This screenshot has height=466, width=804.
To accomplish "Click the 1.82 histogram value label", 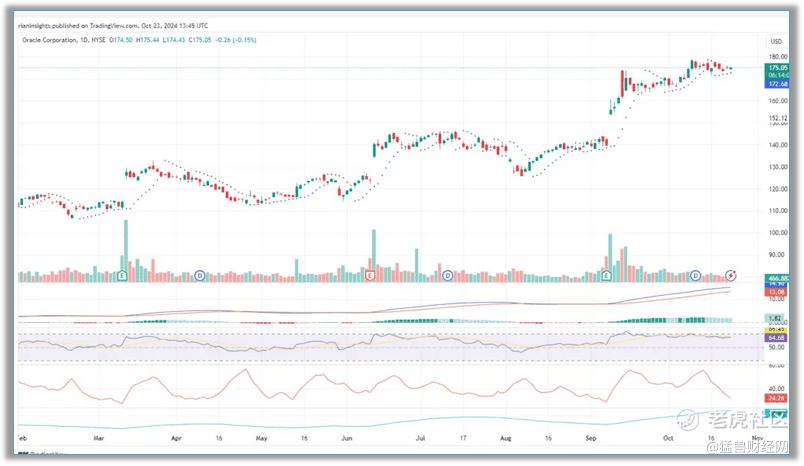I will pyautogui.click(x=775, y=318).
